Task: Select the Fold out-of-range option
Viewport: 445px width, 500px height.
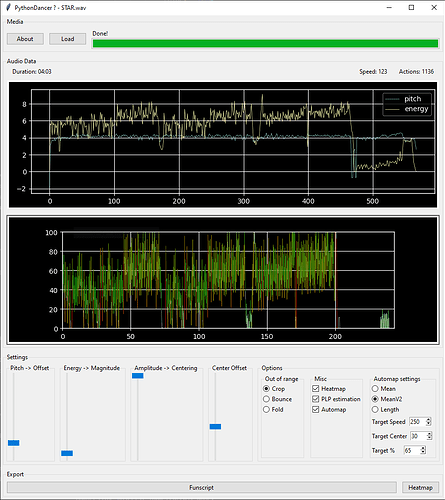Action: pyautogui.click(x=273, y=409)
